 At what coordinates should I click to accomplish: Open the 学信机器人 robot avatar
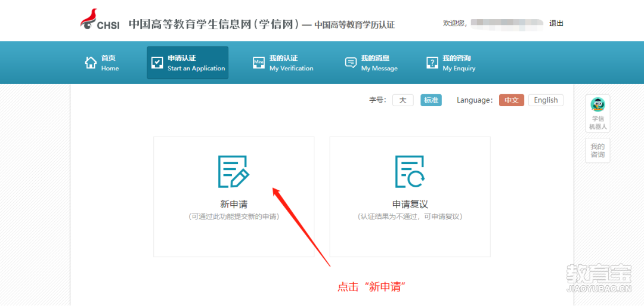597,105
